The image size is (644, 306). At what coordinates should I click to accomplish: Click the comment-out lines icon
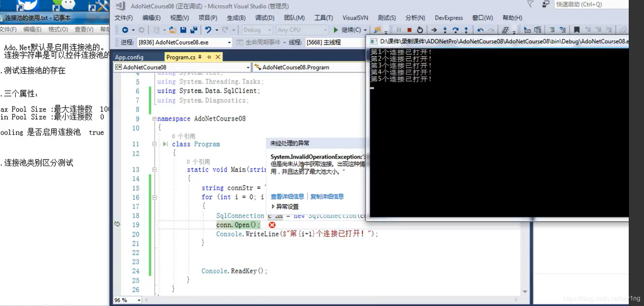tap(552, 30)
